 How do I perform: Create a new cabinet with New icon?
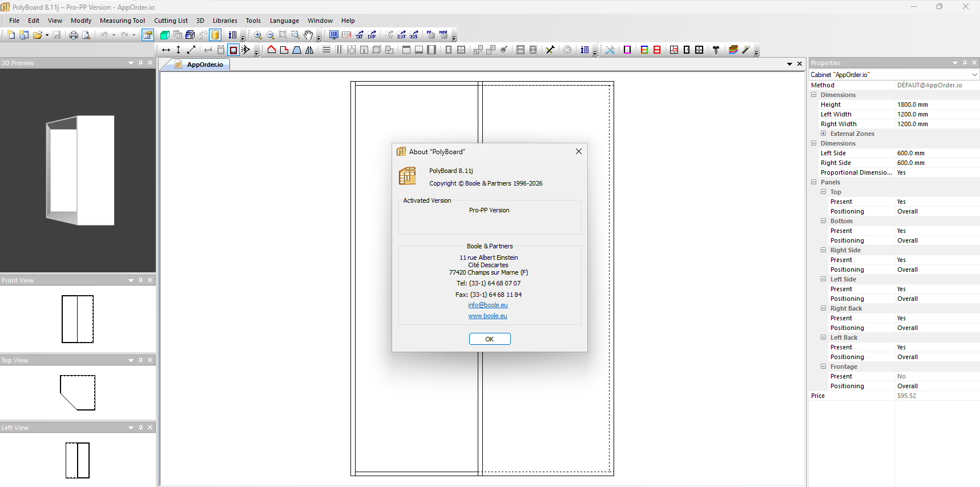tap(11, 35)
